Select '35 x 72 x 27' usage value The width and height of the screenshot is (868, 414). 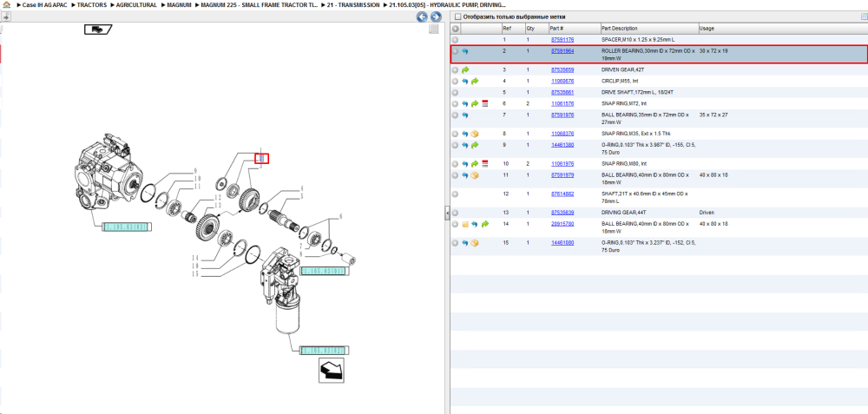713,115
